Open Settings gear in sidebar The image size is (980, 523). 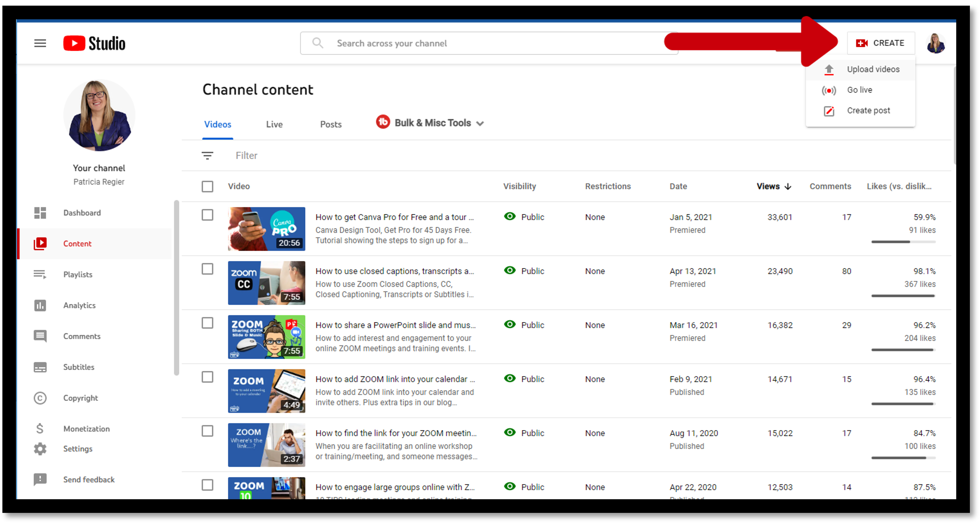pos(40,449)
